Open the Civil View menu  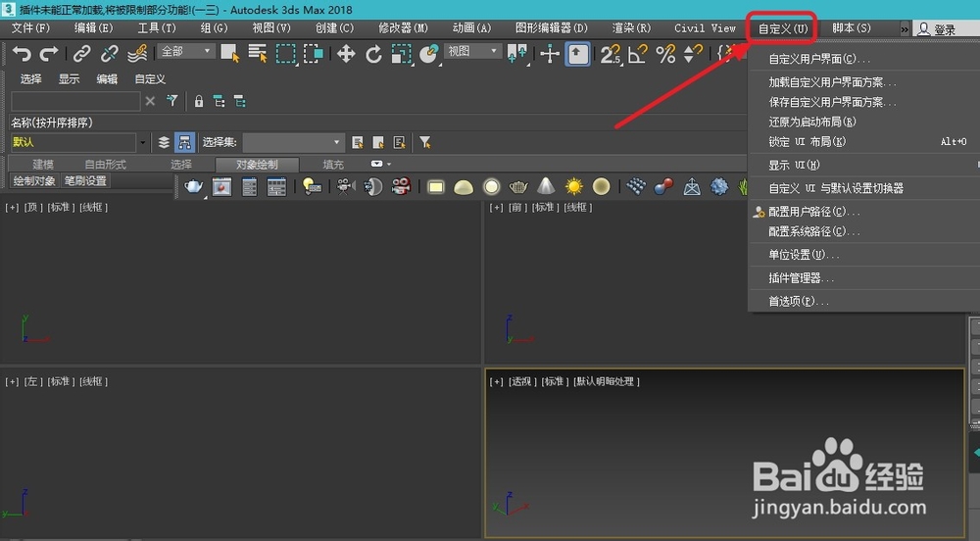[x=705, y=28]
